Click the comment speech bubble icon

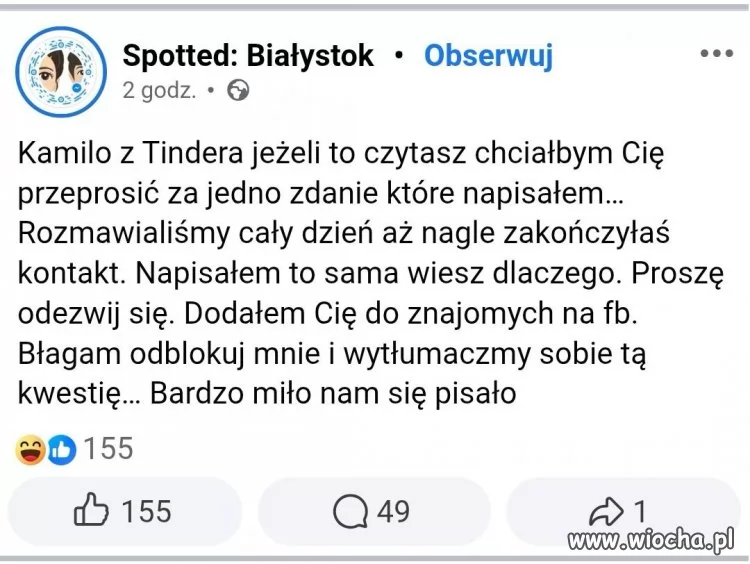coord(351,512)
